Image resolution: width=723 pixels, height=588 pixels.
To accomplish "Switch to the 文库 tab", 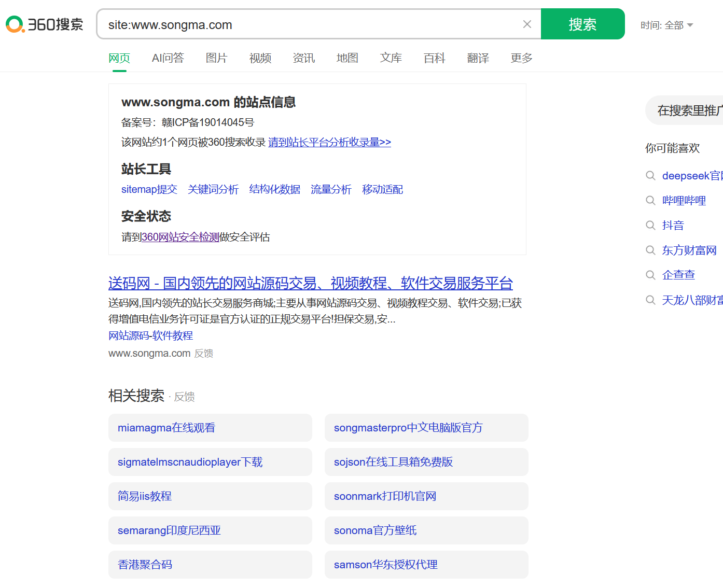I will click(391, 58).
